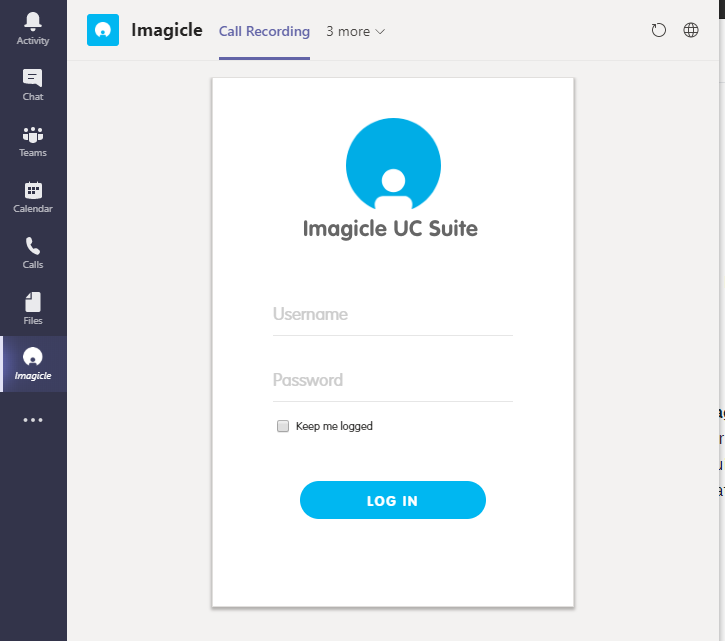Click the chevron beside 3 more
Viewport: 725px width, 641px height.
pos(380,32)
